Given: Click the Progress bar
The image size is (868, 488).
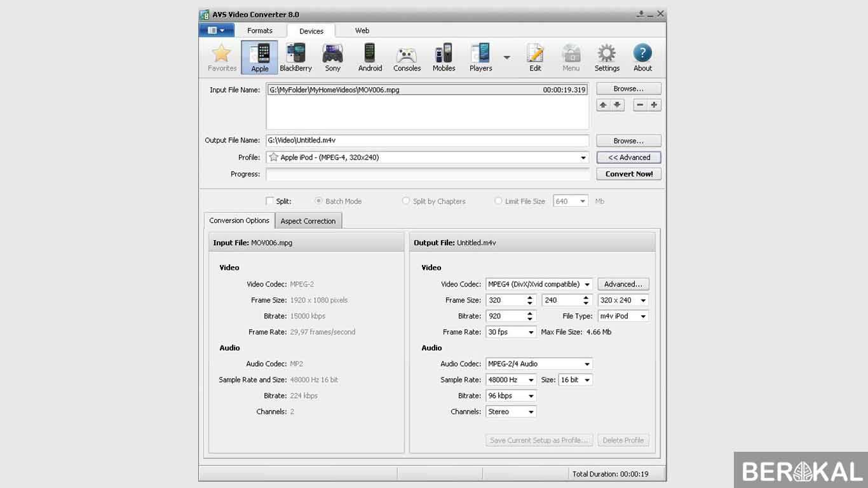Looking at the screenshot, I should 428,173.
